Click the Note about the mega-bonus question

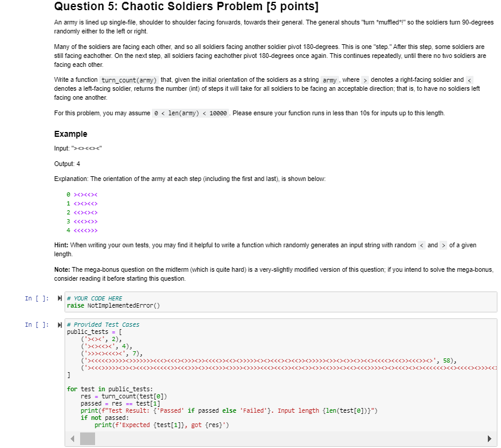click(x=239, y=273)
